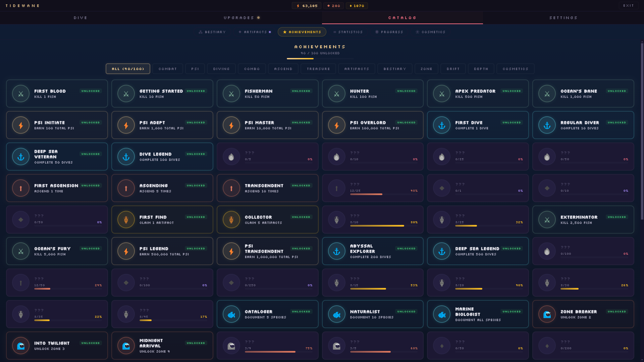The height and width of the screenshot is (362, 644).
Task: Click the Exterminator crossed swords icon
Action: coord(547,220)
